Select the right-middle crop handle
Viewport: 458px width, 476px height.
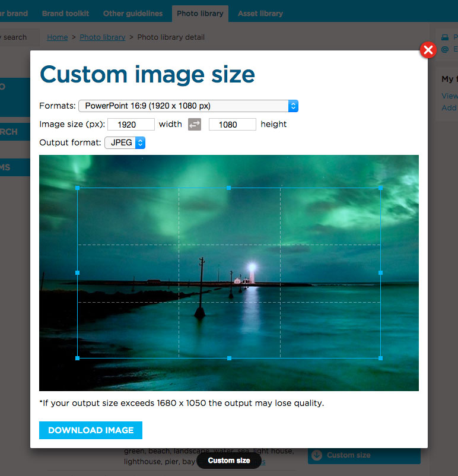click(x=380, y=272)
